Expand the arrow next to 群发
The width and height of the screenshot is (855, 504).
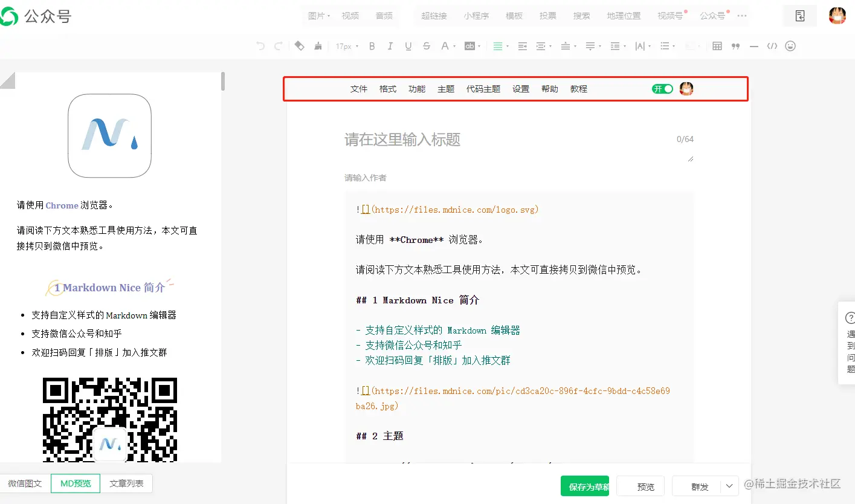pyautogui.click(x=729, y=486)
